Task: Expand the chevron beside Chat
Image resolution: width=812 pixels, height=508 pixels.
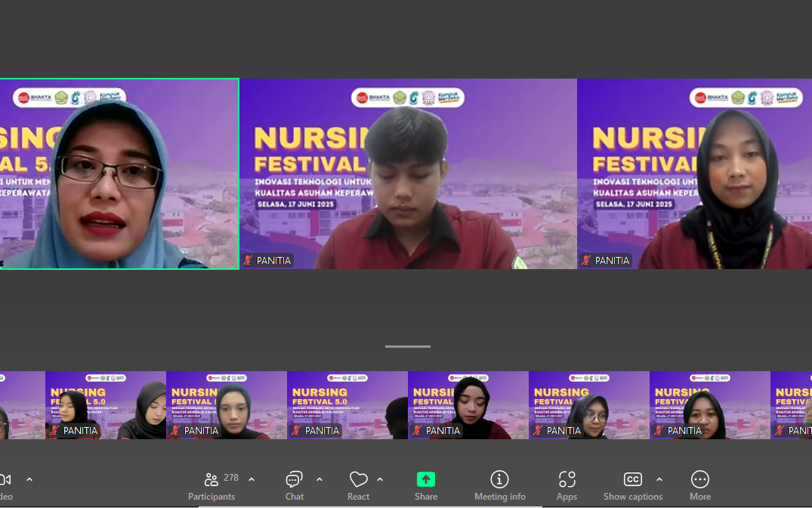Action: click(x=320, y=479)
